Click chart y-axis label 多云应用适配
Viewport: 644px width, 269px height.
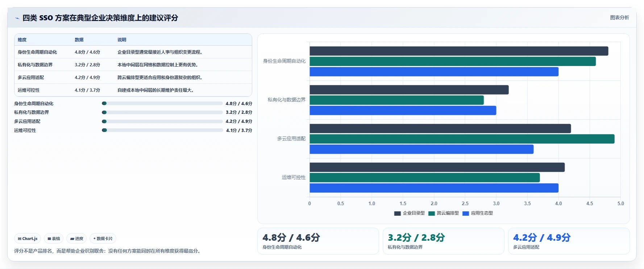291,138
